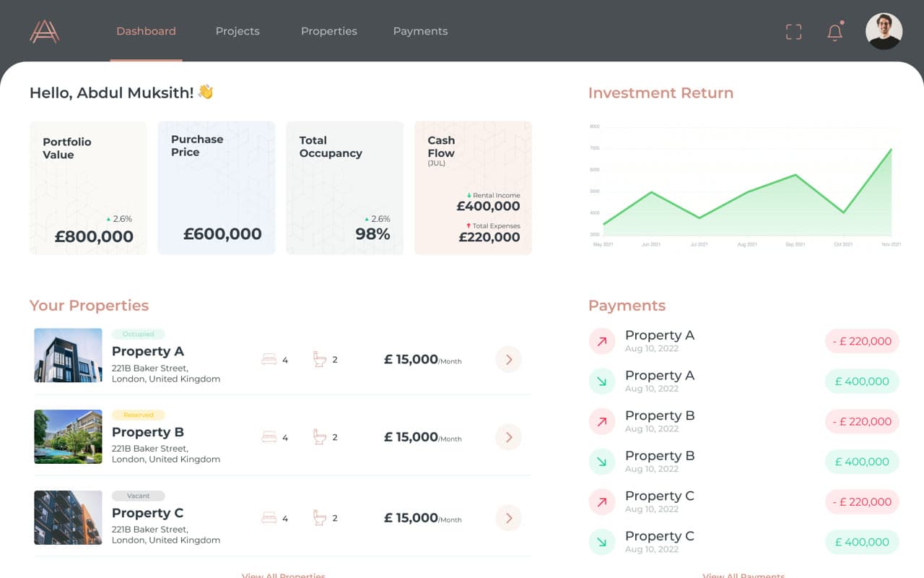Switch to the Dashboard tab
Screen dimensions: 924x578
click(x=146, y=31)
